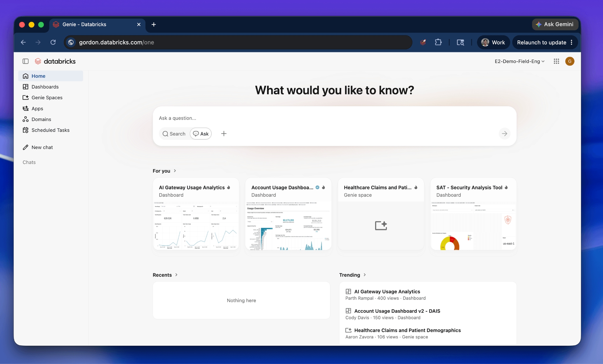Go back in browser history

[23, 42]
